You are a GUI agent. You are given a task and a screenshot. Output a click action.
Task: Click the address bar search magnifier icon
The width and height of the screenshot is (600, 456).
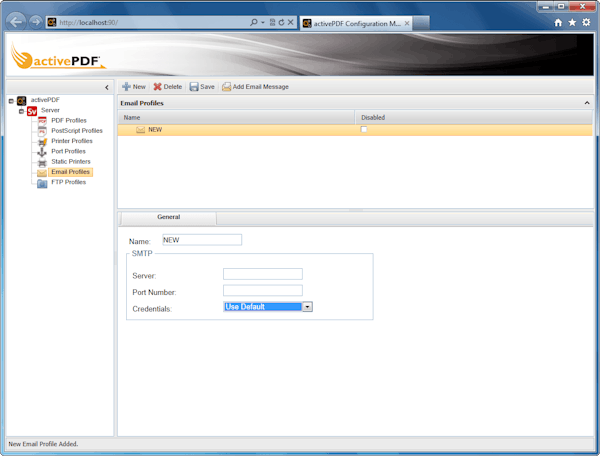click(253, 23)
